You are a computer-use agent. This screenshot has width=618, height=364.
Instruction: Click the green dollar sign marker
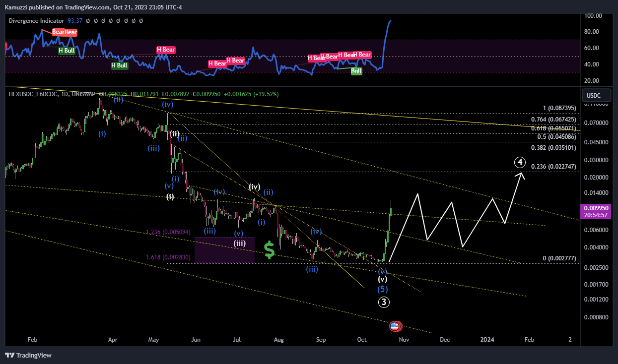tap(270, 250)
